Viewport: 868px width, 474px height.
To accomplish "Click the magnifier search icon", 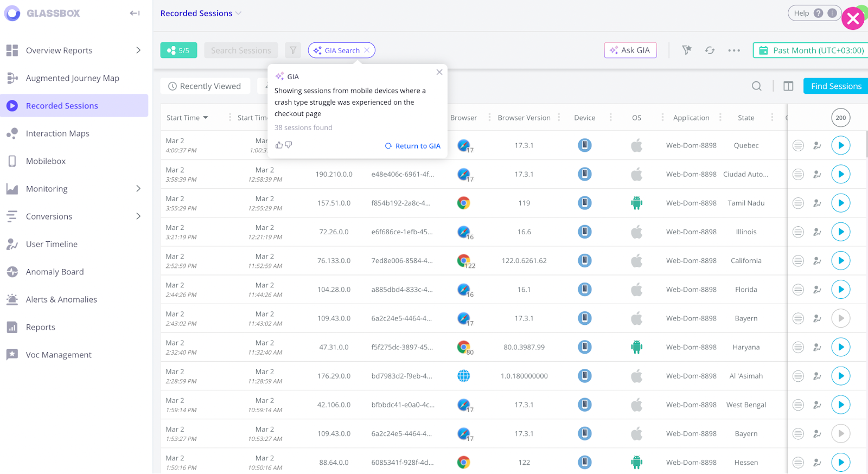I will pos(757,86).
